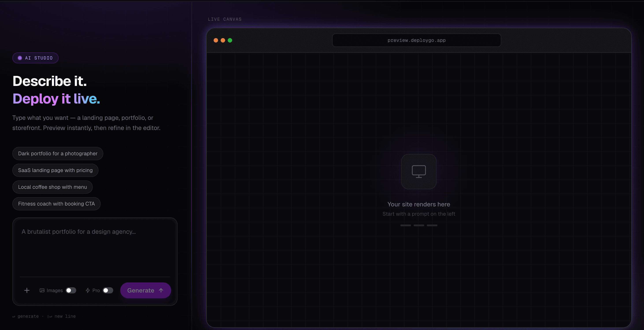
Task: Click the 'Describe it.' heading
Action: coord(50,81)
